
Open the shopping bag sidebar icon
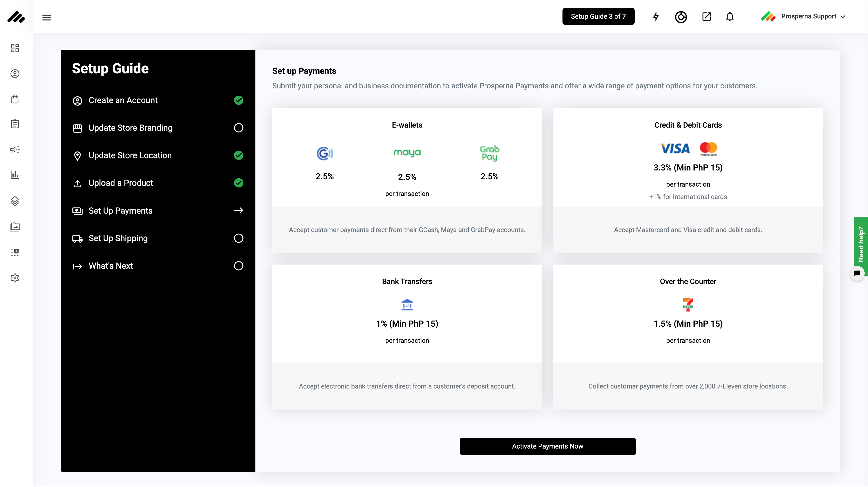[x=15, y=99]
